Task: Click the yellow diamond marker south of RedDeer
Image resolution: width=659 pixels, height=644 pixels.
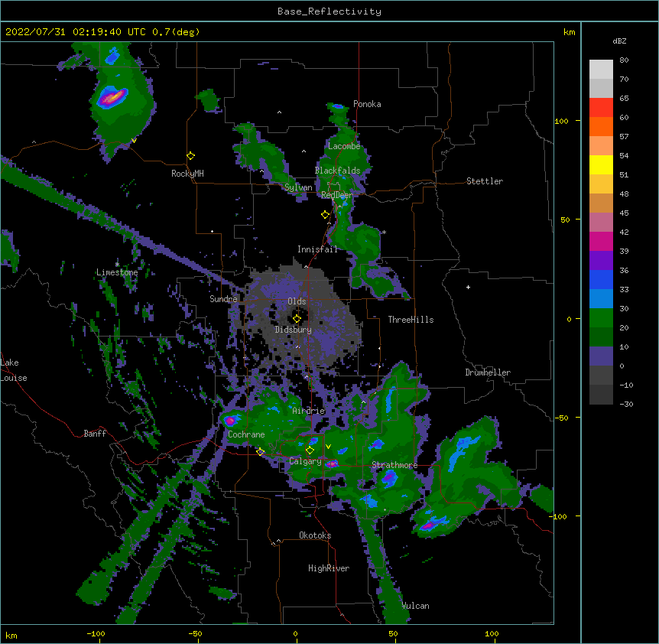Action: click(326, 215)
